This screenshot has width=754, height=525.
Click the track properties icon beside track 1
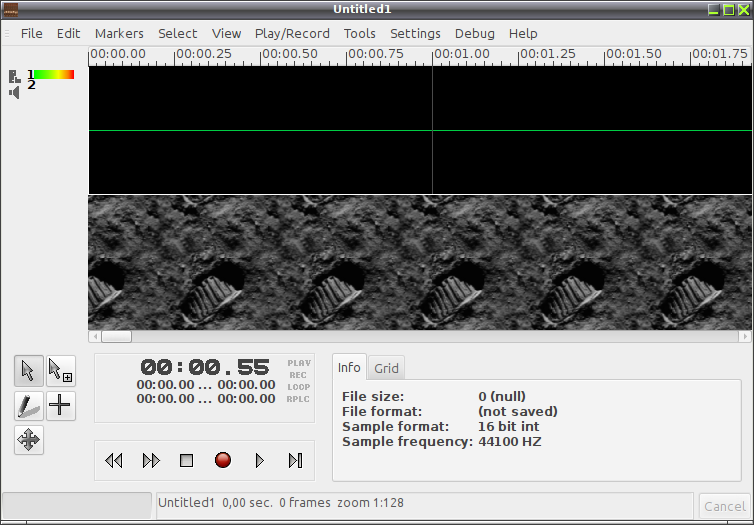coord(14,76)
